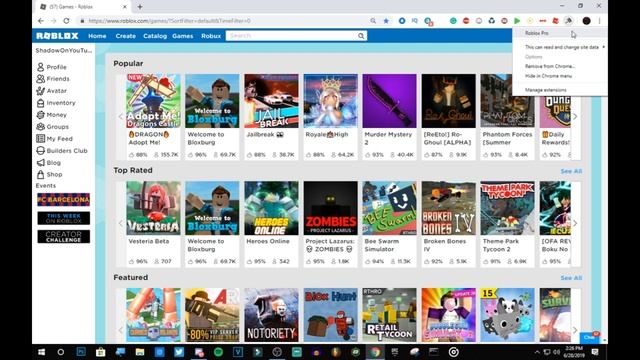640x360 pixels.
Task: Click ShadowOnYouTu... username
Action: pos(64,51)
